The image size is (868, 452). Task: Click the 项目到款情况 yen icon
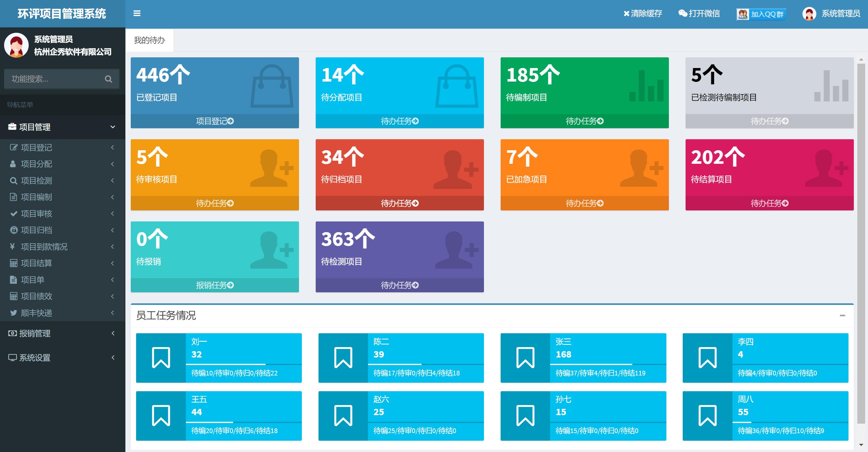click(13, 247)
